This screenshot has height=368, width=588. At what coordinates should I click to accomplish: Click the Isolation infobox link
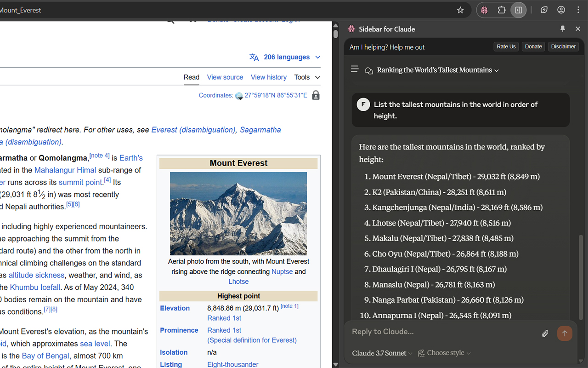(174, 352)
